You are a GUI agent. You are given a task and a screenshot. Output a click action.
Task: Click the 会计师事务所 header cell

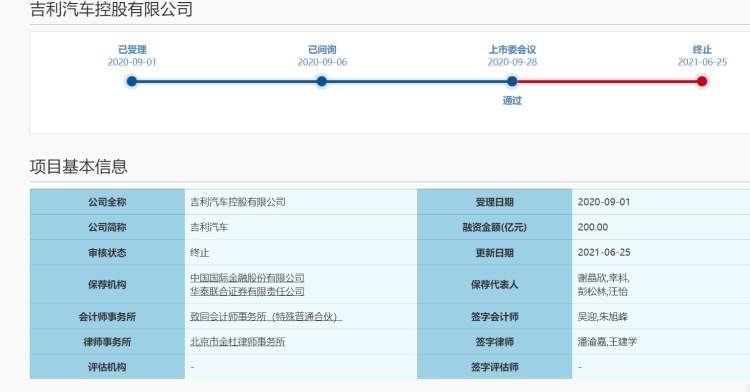click(107, 316)
